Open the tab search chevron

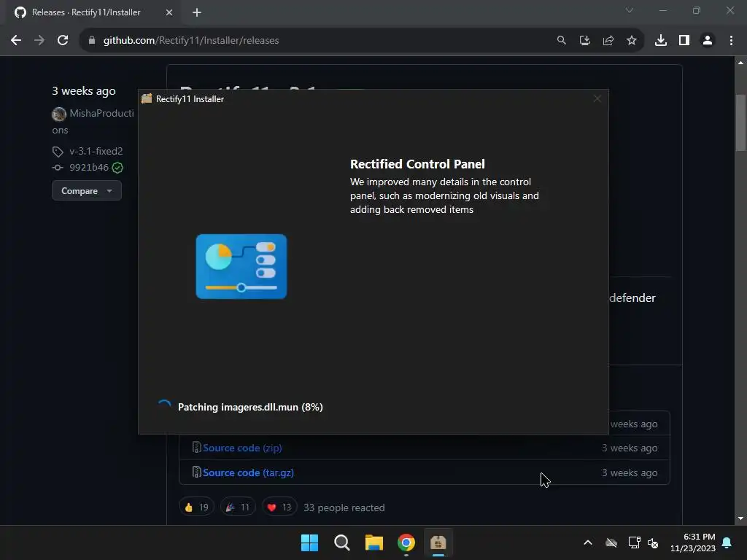630,10
